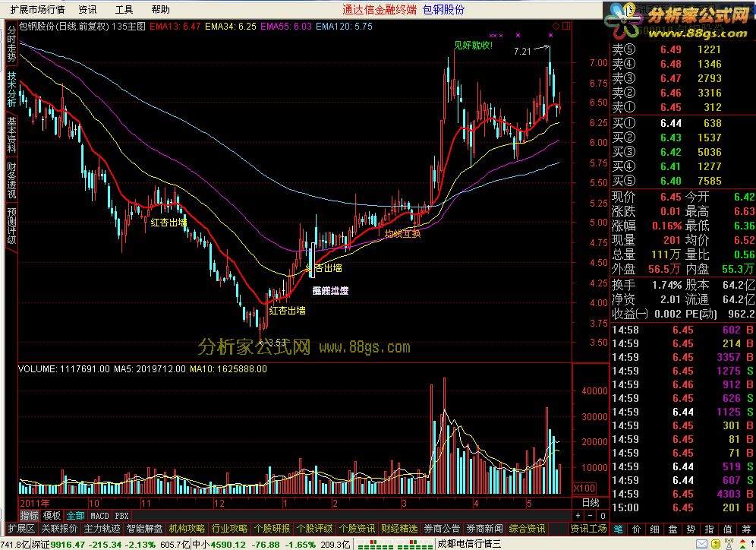The image size is (756, 550).
Task: Click the 主力轨迹 button
Action: point(102,529)
